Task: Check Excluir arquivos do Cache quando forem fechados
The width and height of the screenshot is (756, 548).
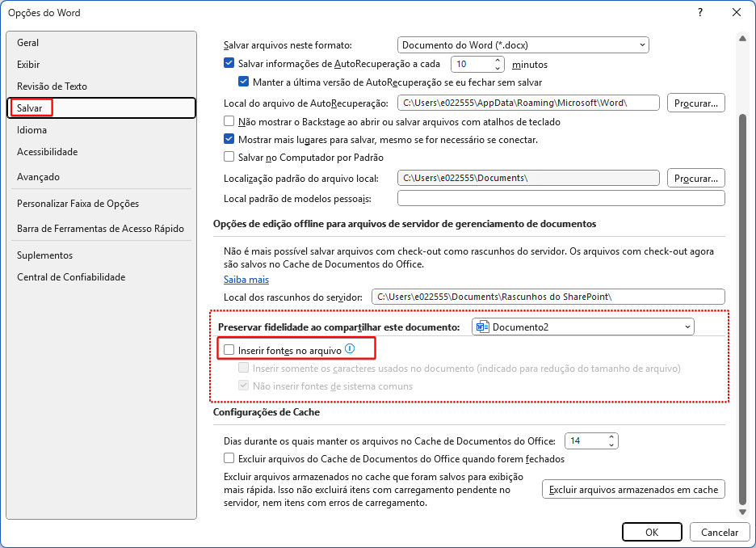Action: point(229,458)
